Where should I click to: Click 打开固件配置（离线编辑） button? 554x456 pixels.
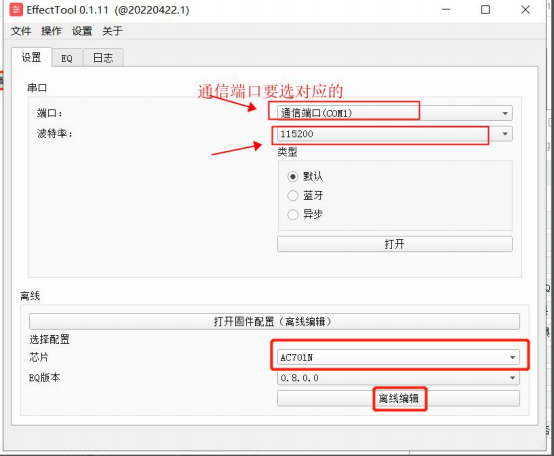(274, 321)
